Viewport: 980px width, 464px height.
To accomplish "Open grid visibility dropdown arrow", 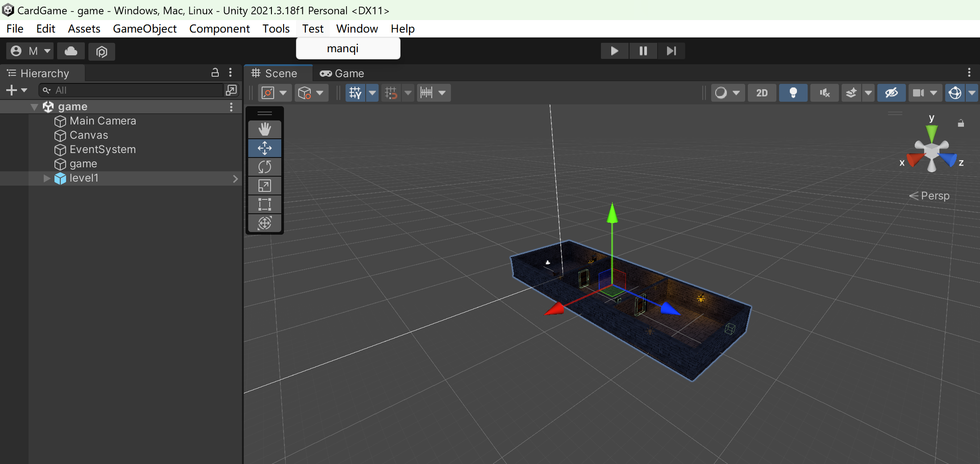I will tap(372, 93).
